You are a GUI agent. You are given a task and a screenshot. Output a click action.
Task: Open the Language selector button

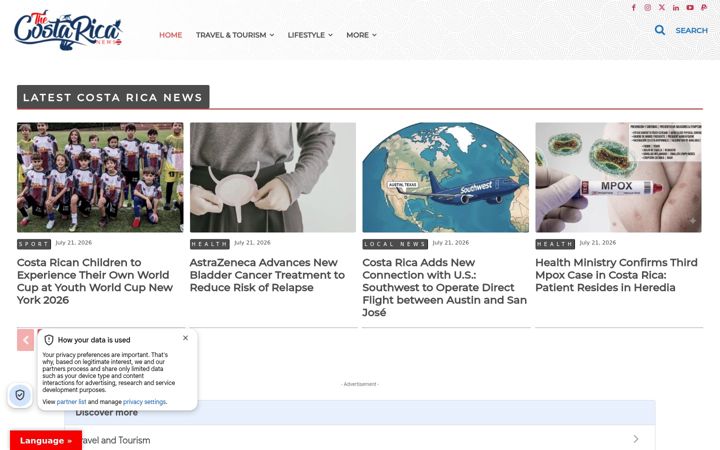pos(46,440)
